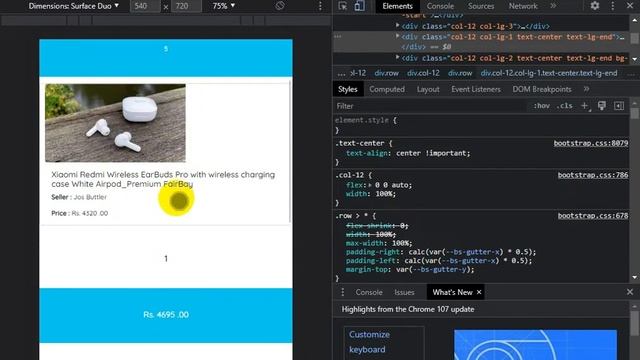Click the ellipsis beside selected DOM node

tap(338, 36)
